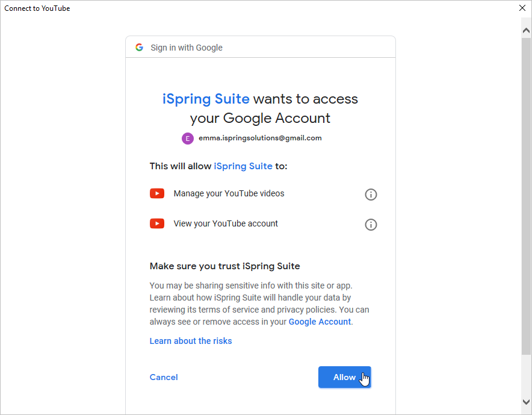Show info for View your YouTube account
The width and height of the screenshot is (532, 415).
[371, 225]
